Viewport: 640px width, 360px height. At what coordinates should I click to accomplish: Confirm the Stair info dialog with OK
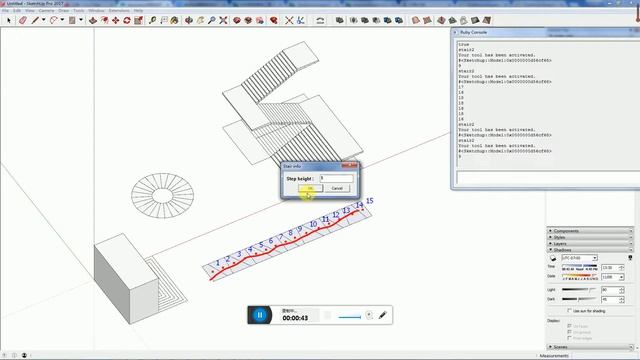click(x=310, y=188)
